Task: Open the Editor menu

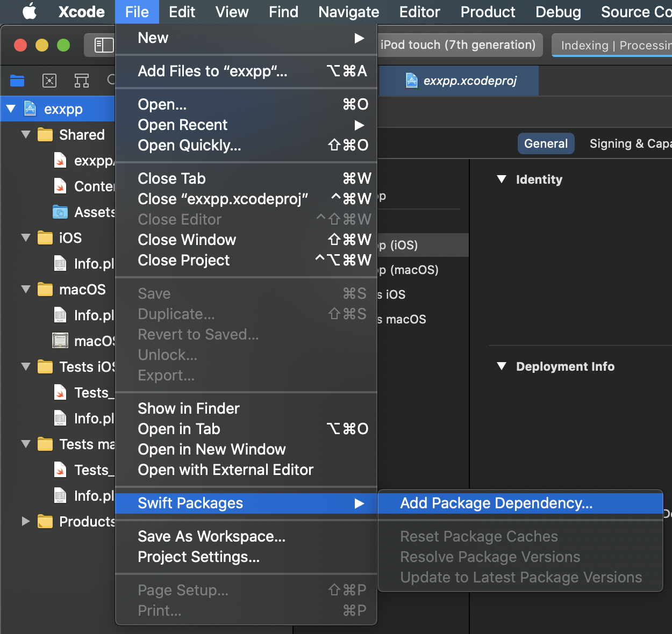Action: click(x=419, y=12)
